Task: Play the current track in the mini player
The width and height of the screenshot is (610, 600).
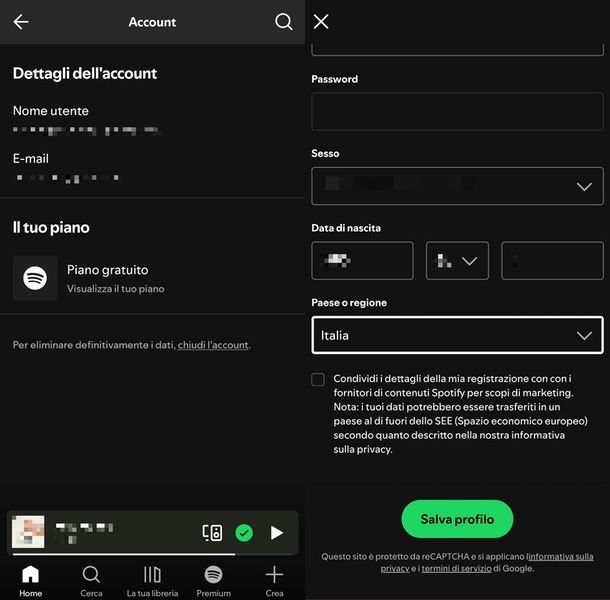Action: pos(277,533)
